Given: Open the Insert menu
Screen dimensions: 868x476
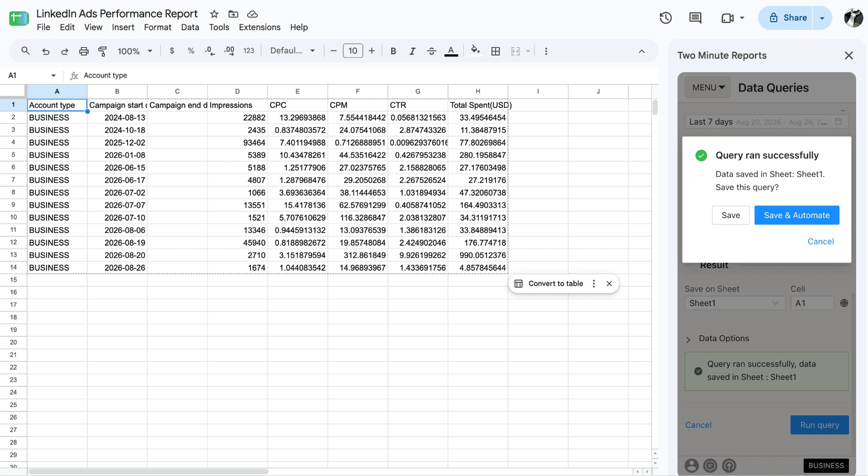Looking at the screenshot, I should coord(123,27).
